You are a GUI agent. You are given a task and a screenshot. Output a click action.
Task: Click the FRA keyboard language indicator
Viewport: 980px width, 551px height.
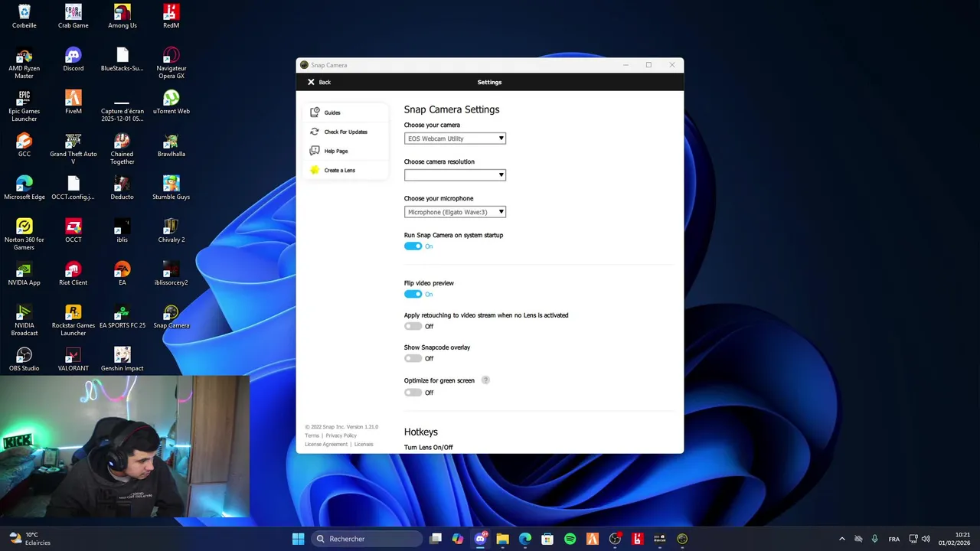tap(894, 539)
